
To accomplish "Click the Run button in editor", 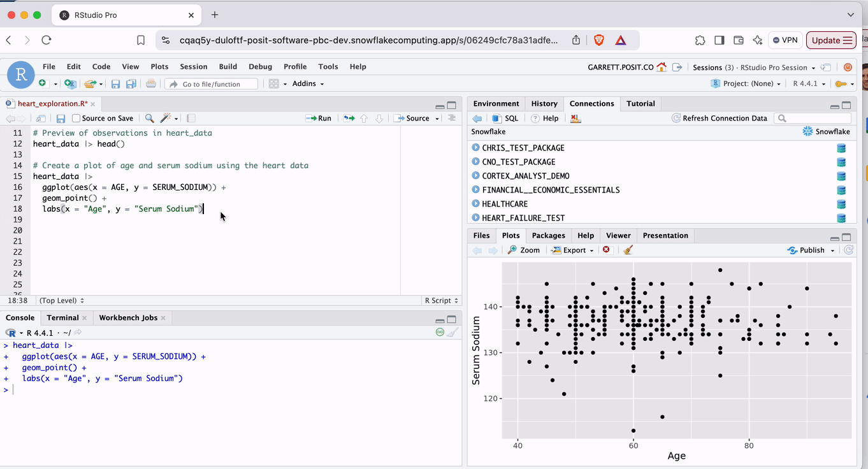I will (x=319, y=119).
